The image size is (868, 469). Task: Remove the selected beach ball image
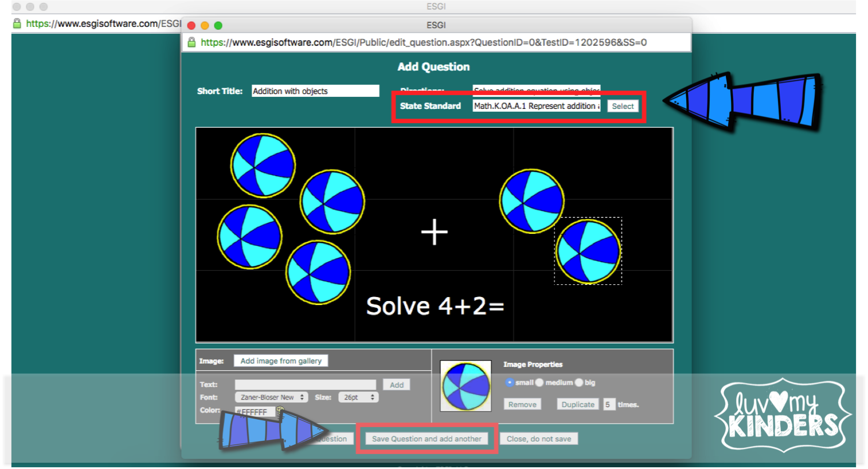pos(522,404)
